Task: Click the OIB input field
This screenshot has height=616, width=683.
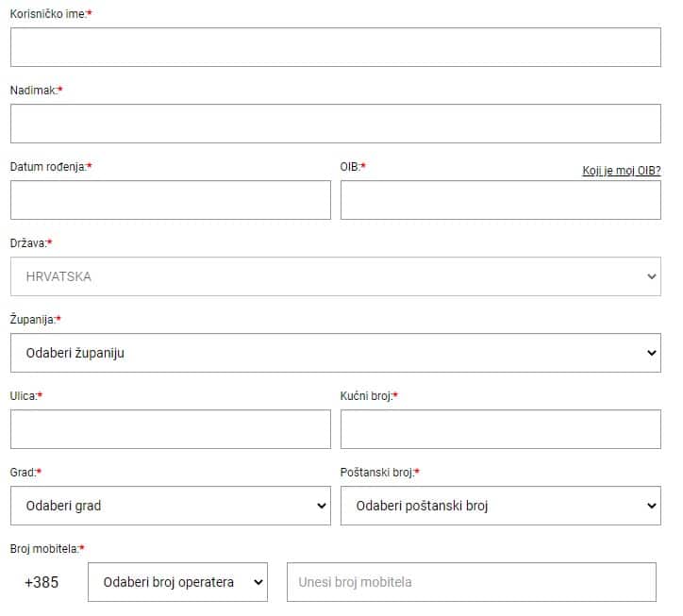Action: (501, 200)
